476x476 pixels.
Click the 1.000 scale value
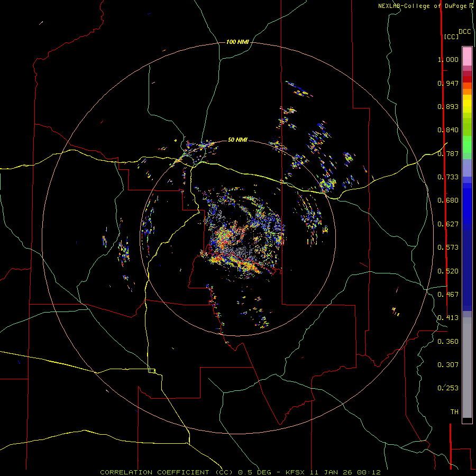[448, 59]
